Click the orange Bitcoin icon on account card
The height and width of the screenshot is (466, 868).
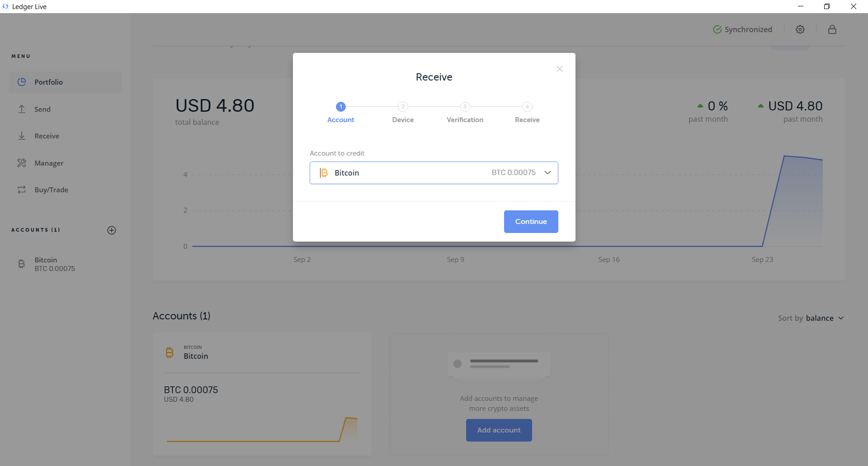tap(170, 352)
